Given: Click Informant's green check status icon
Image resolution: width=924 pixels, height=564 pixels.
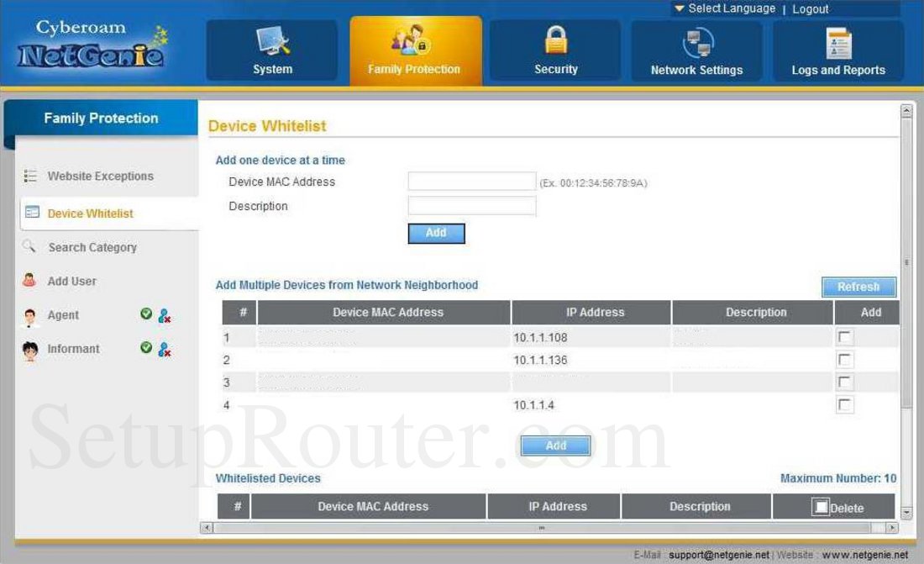Looking at the screenshot, I should [146, 347].
